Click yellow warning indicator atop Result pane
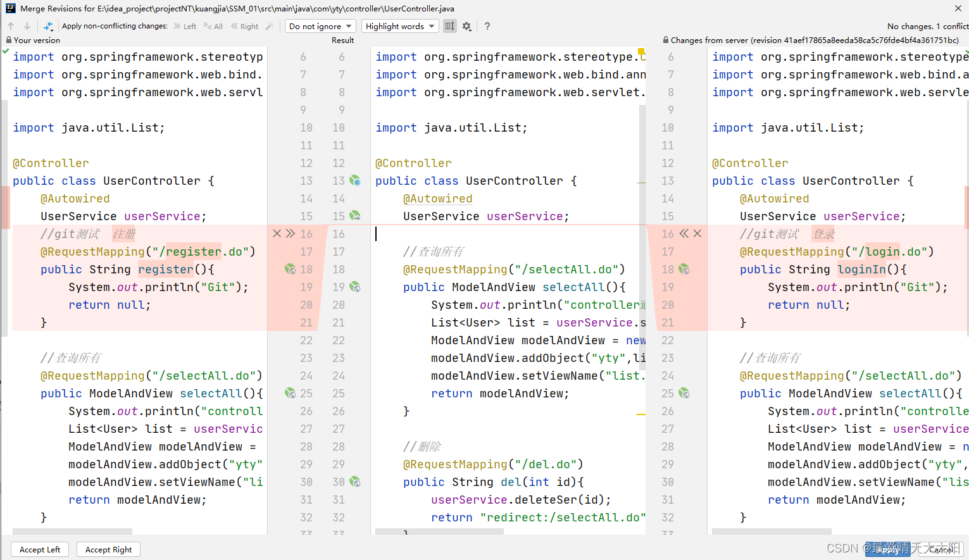The height and width of the screenshot is (560, 969). 641,51
